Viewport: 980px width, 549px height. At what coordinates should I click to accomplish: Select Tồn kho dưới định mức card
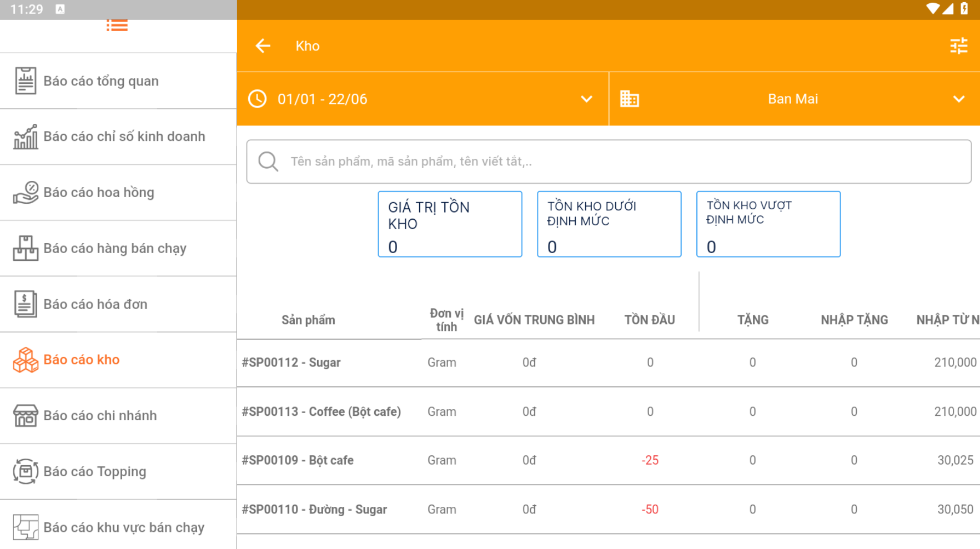click(x=609, y=224)
